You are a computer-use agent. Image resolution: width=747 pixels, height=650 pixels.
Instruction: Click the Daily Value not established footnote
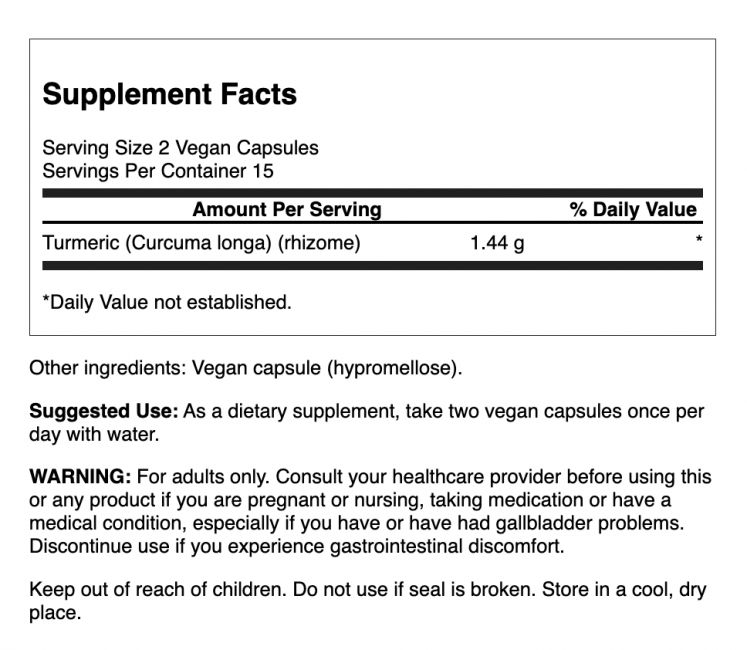click(167, 302)
